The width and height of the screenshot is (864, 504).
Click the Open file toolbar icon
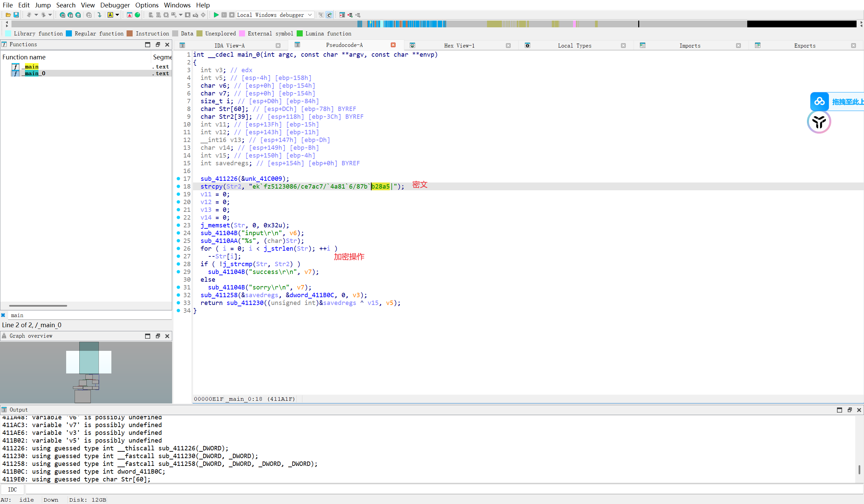(8, 15)
